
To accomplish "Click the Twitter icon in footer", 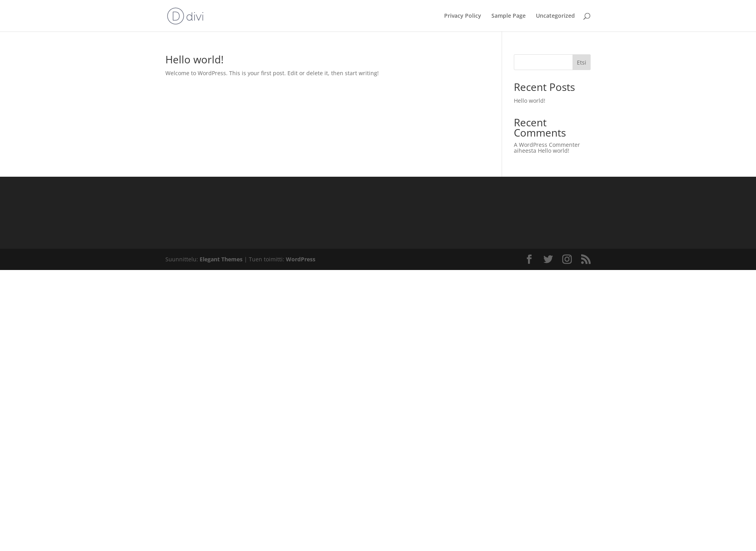I will [x=548, y=259].
